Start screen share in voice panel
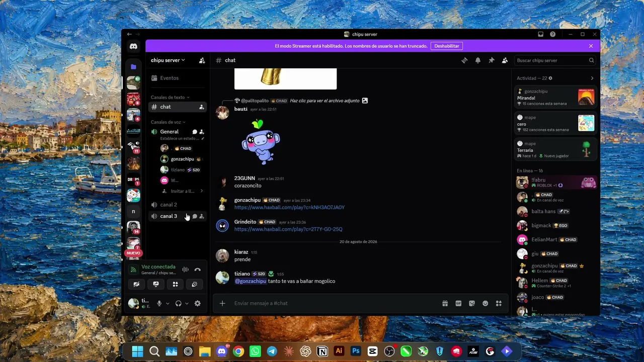The height and width of the screenshot is (362, 644). (x=156, y=284)
